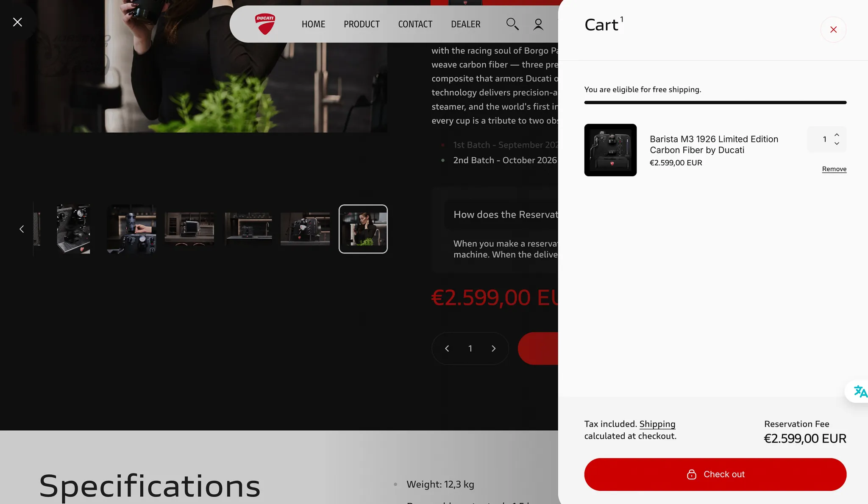The height and width of the screenshot is (504, 868).
Task: Open the user account icon
Action: click(538, 24)
